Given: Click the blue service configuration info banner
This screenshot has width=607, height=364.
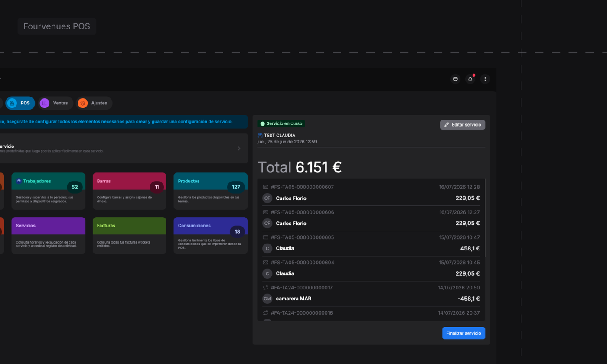Looking at the screenshot, I should pos(124,122).
